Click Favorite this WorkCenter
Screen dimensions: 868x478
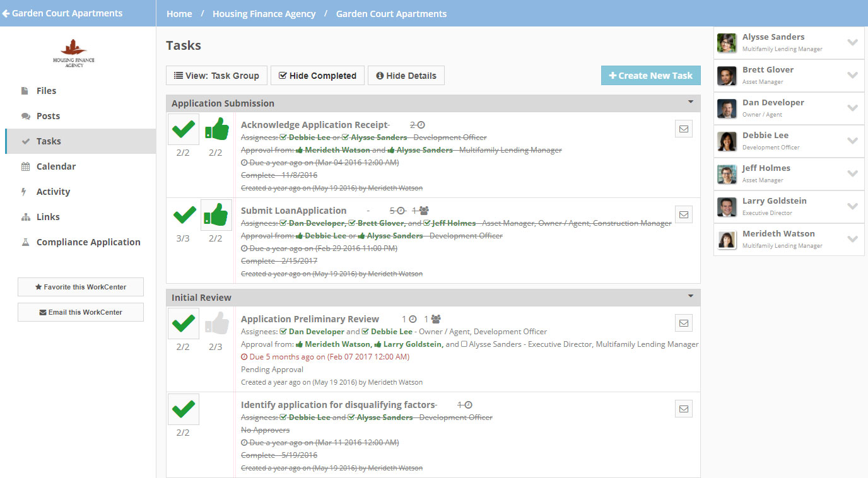click(x=80, y=286)
